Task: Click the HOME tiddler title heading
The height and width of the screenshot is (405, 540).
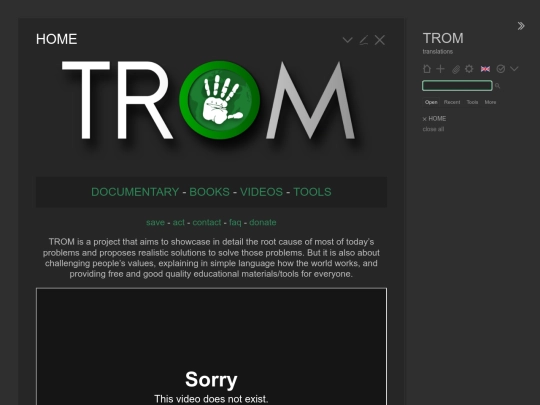Action: (x=56, y=39)
